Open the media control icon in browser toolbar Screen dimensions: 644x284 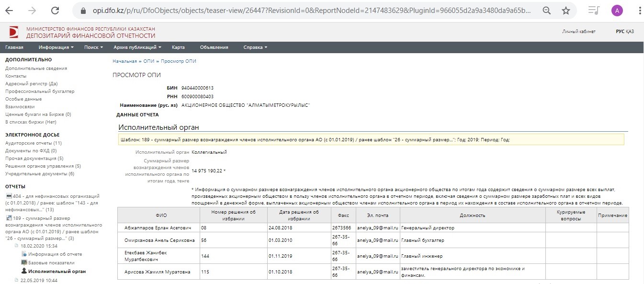tap(594, 11)
